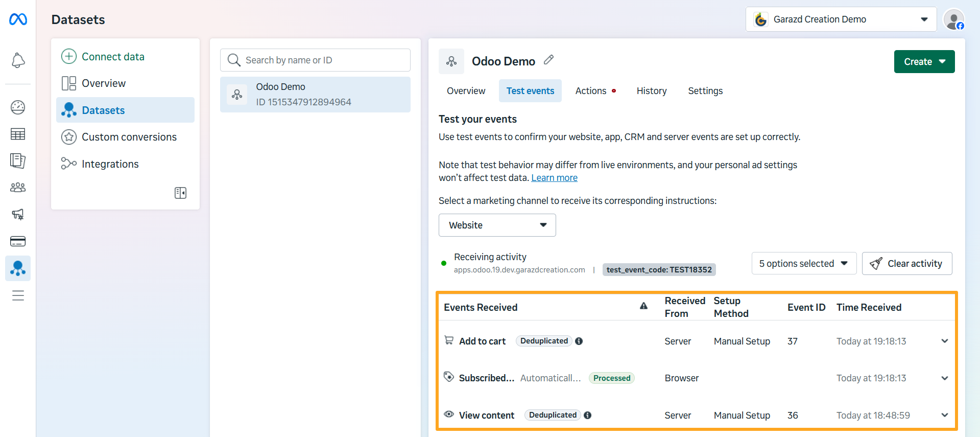
Task: Select the Events Manager icon in sidebar
Action: click(x=18, y=268)
